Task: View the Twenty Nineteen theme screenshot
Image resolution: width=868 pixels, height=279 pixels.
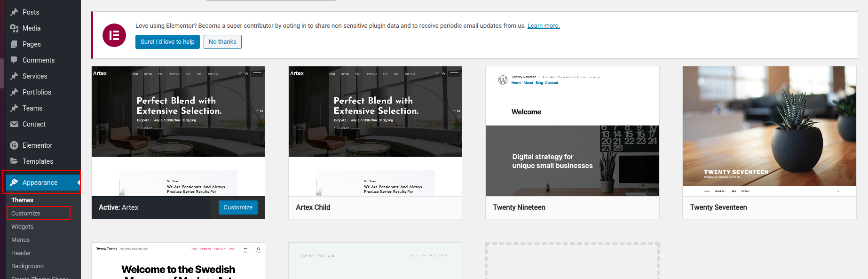Action: point(572,131)
